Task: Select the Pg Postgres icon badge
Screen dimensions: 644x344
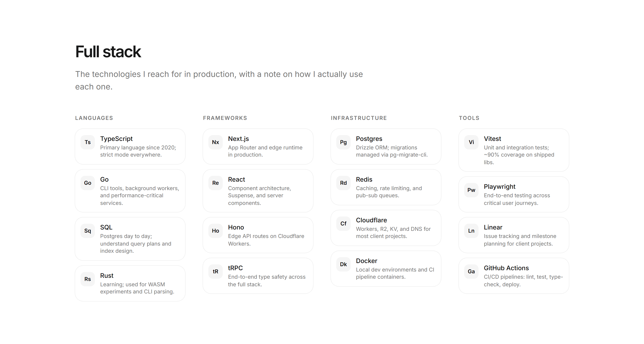Action: [343, 142]
